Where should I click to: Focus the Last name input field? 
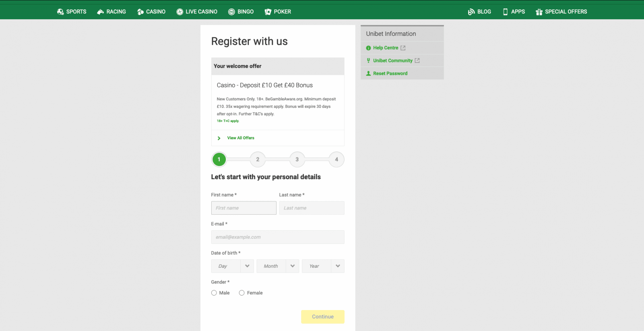312,208
